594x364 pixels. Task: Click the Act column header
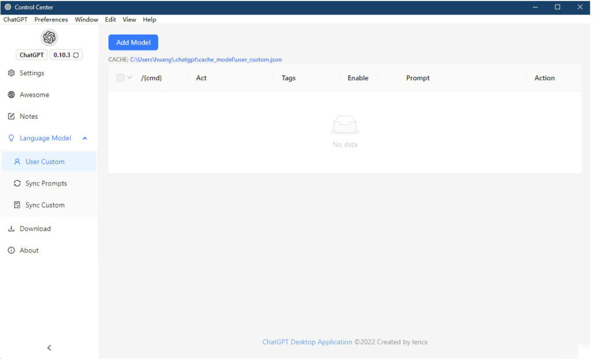[201, 78]
